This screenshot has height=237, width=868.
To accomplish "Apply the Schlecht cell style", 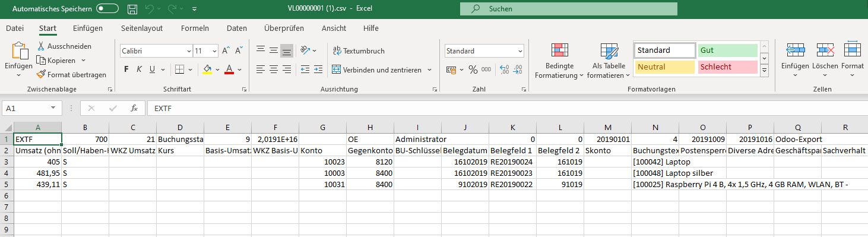I will tap(728, 67).
